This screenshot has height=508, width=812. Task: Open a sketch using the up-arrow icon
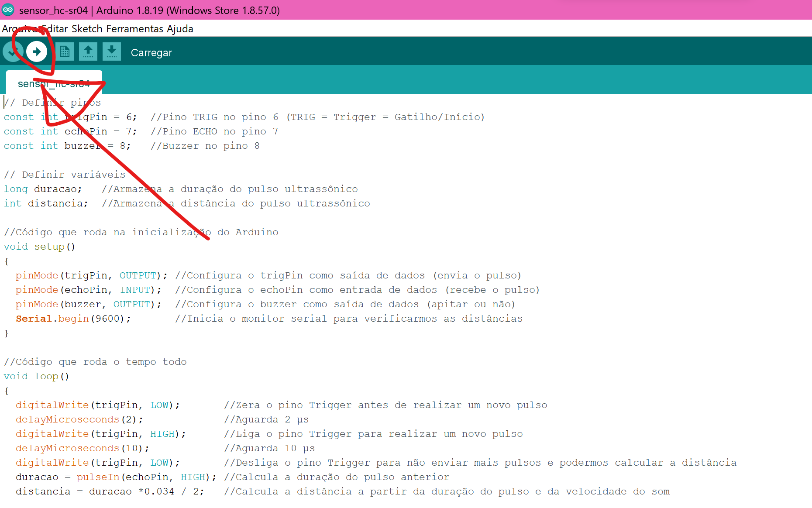pos(88,52)
